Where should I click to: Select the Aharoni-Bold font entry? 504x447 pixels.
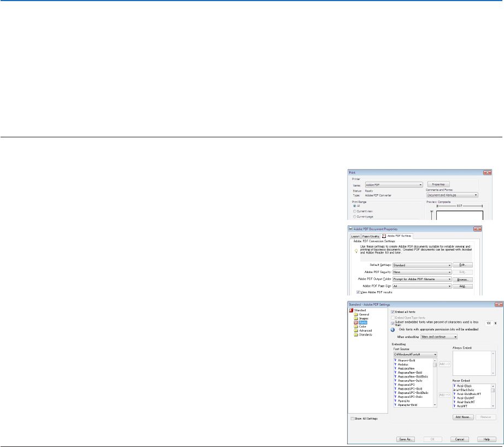tap(406, 361)
